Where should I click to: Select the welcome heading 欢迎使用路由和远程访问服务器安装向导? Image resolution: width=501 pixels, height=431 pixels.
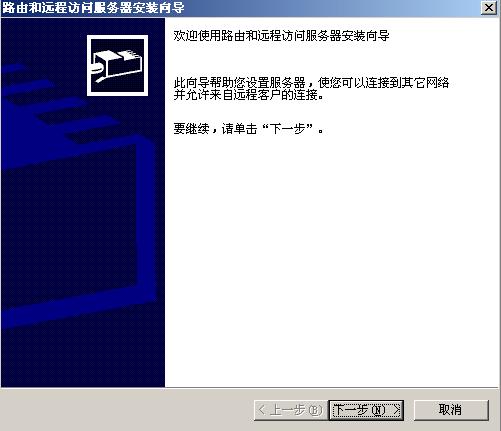coord(281,36)
